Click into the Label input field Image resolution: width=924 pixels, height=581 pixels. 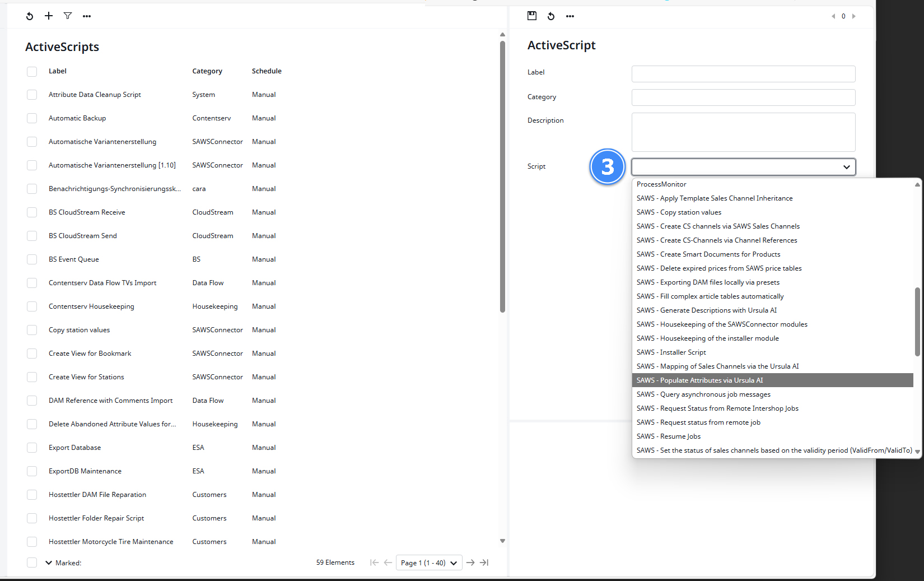coord(743,74)
